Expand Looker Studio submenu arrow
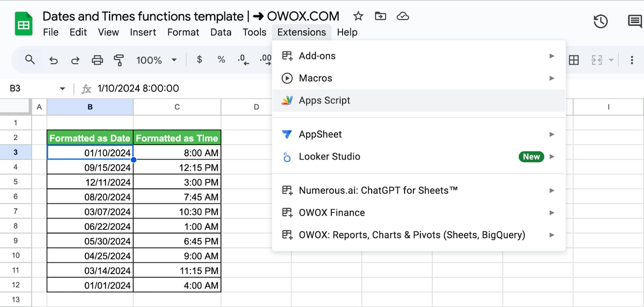Screen dimensions: 644x307 552,157
